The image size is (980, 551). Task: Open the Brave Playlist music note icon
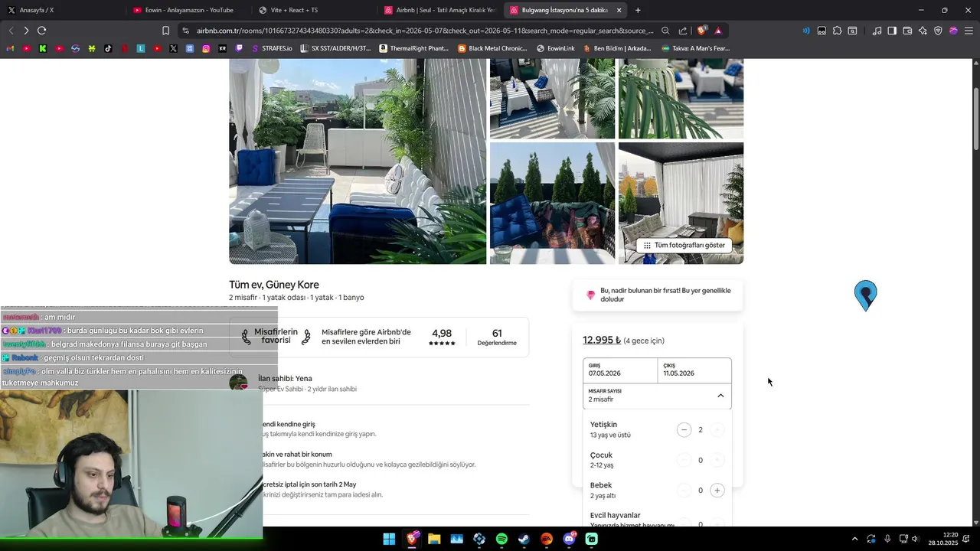pos(877,31)
